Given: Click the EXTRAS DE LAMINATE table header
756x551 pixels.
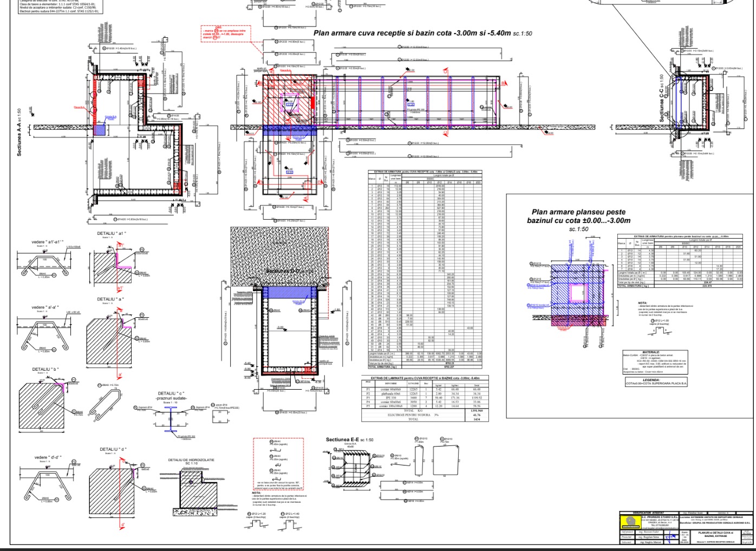Looking at the screenshot, I should (x=424, y=378).
